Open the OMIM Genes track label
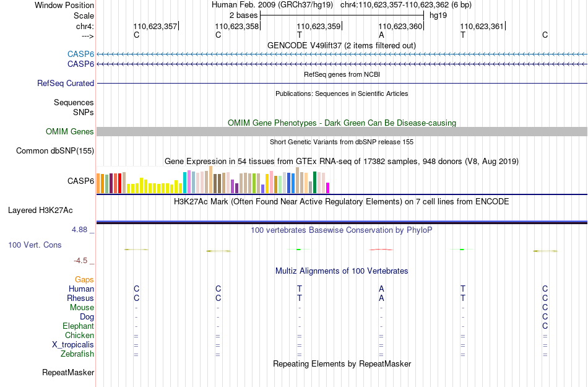This screenshot has height=387, width=588. pos(70,132)
